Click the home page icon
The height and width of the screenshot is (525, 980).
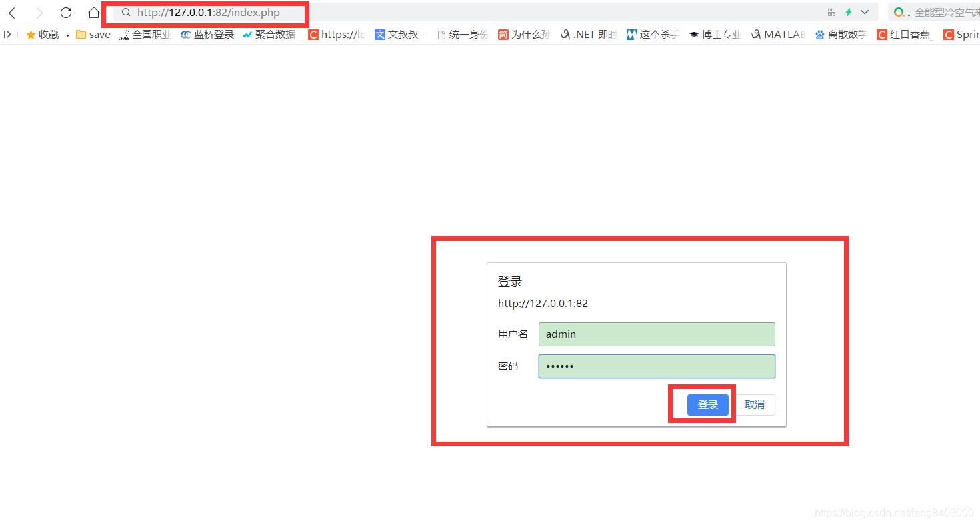coord(93,12)
